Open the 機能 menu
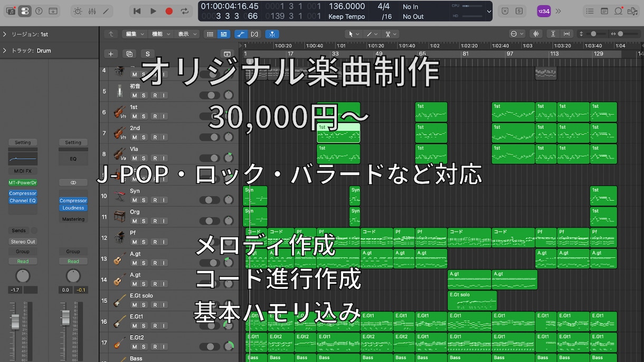 tap(161, 34)
